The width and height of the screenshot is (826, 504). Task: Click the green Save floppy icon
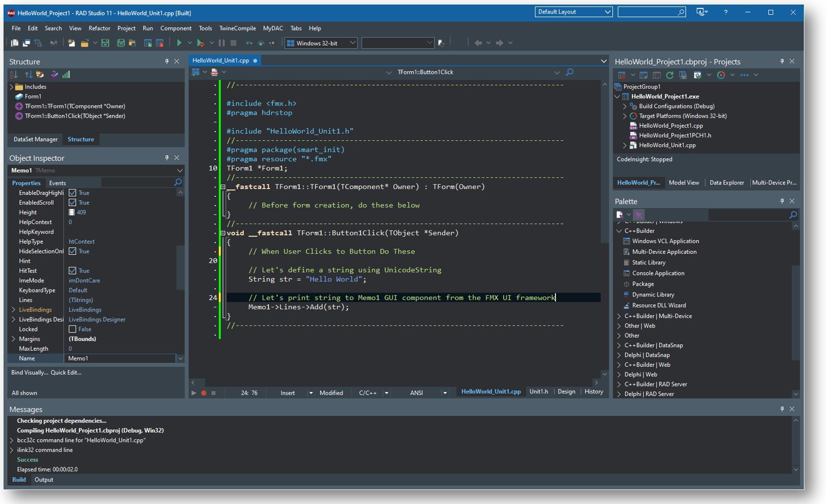[x=105, y=43]
